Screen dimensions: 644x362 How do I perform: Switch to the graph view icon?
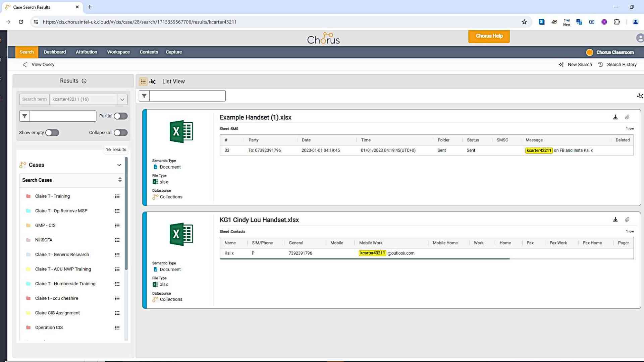[x=153, y=81]
